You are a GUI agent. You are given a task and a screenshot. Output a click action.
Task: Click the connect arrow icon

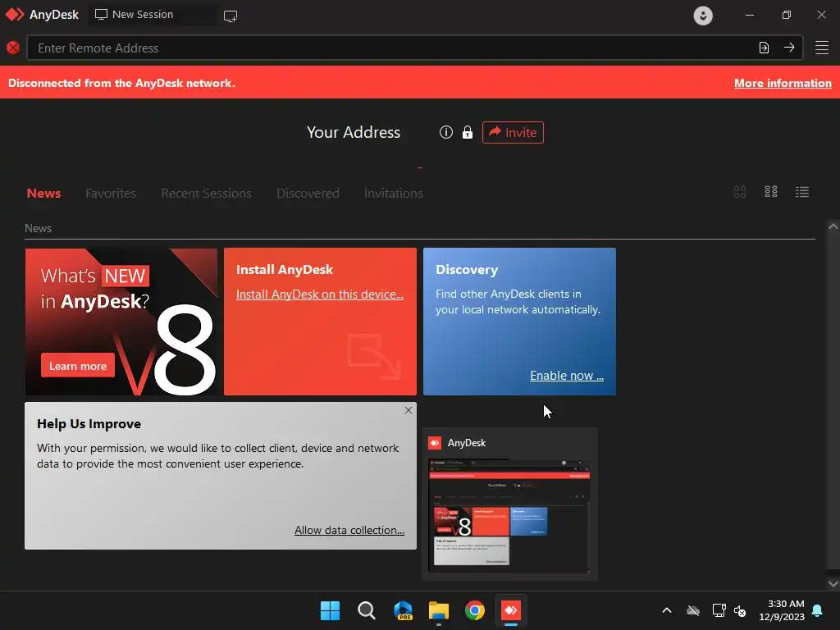789,48
